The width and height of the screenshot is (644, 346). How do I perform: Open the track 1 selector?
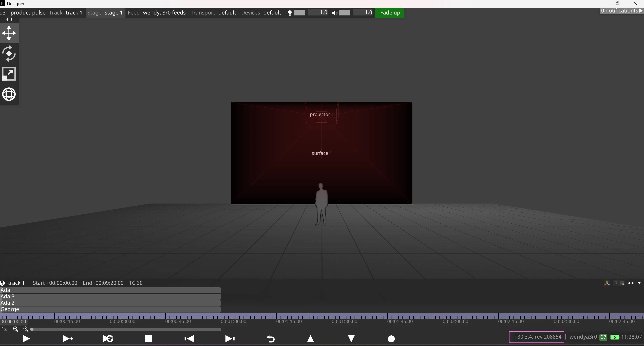[74, 13]
